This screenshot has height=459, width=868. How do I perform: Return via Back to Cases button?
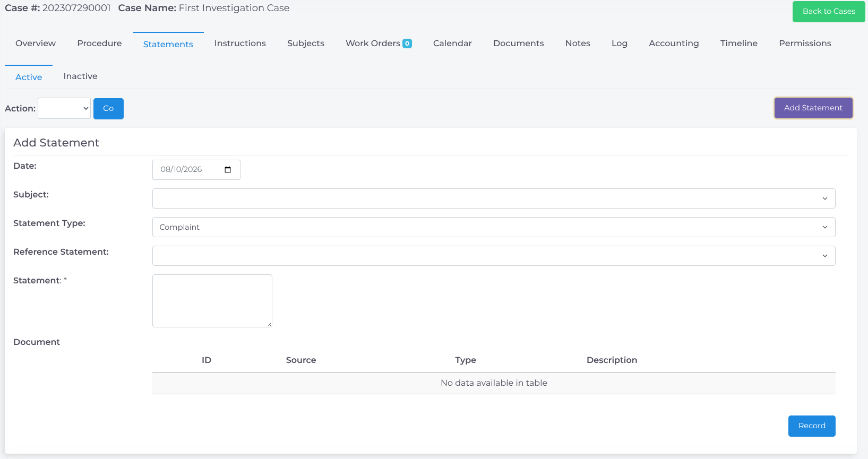pyautogui.click(x=829, y=11)
